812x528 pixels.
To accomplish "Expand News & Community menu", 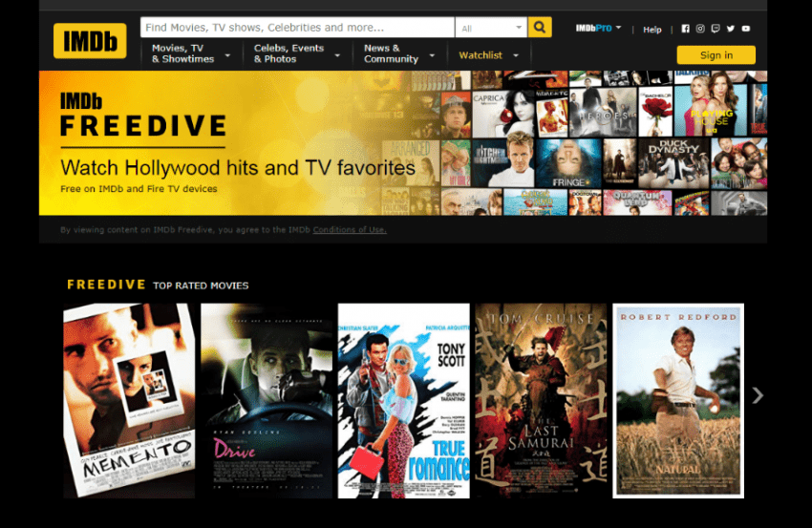I will point(399,53).
